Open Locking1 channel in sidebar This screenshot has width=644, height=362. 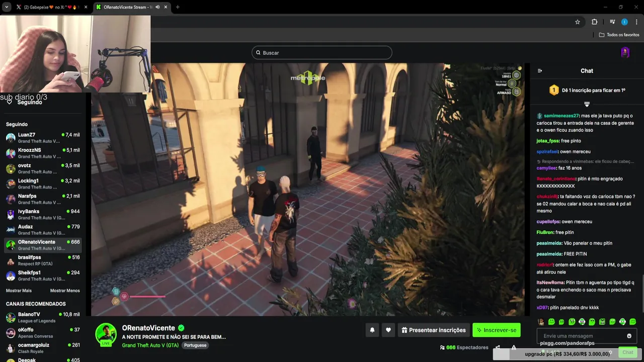[x=43, y=184]
